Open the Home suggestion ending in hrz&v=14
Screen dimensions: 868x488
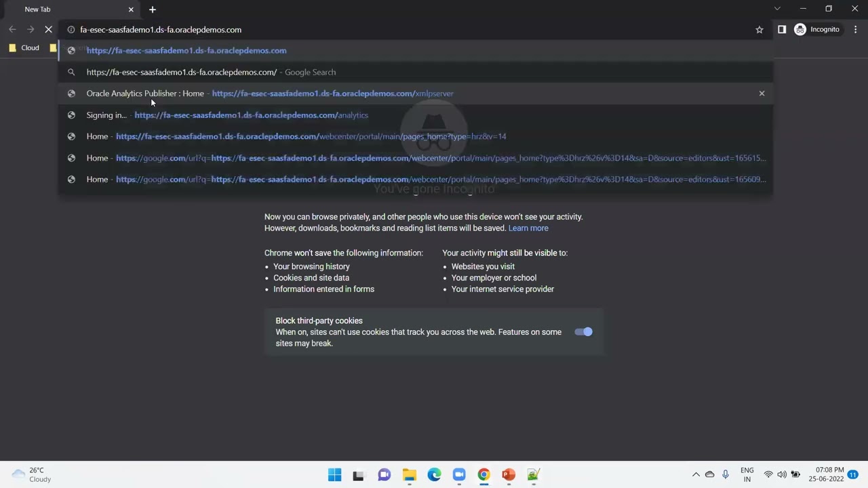coord(416,137)
